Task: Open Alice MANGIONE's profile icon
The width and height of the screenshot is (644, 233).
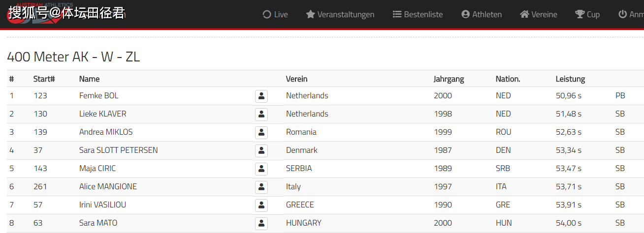Action: tap(261, 187)
